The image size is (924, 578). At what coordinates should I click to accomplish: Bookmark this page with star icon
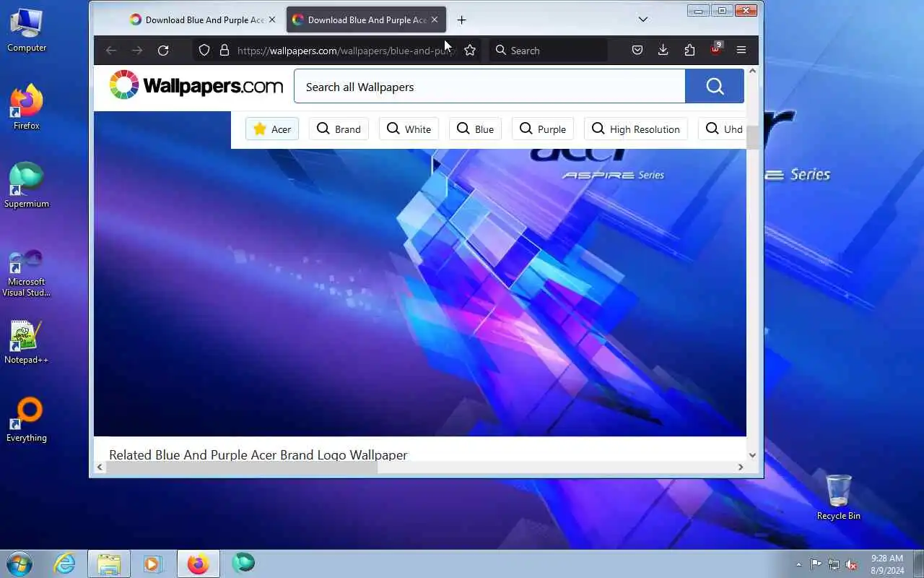(x=470, y=50)
